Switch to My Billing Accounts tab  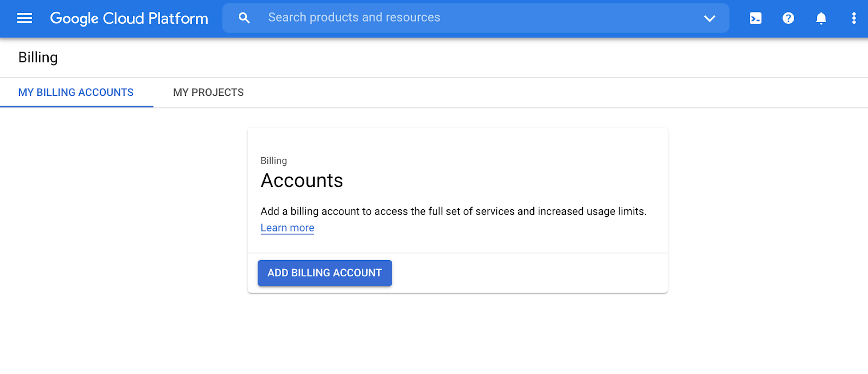[x=76, y=93]
